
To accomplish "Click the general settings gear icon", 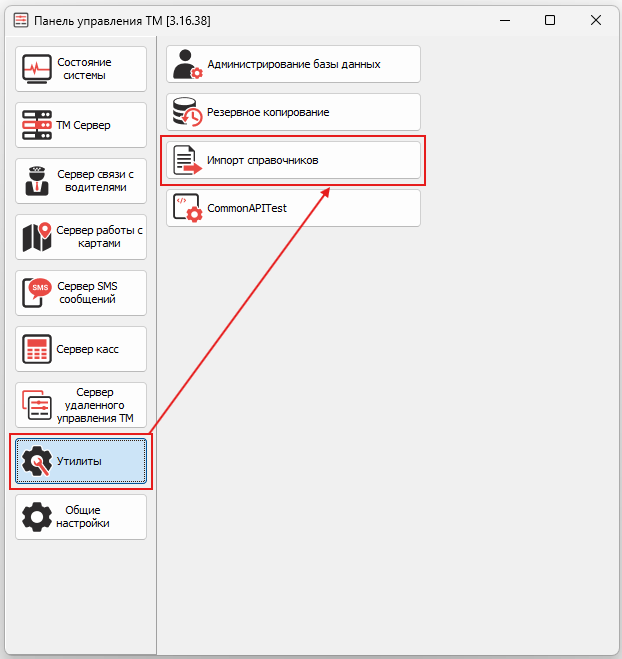I will pyautogui.click(x=37, y=517).
